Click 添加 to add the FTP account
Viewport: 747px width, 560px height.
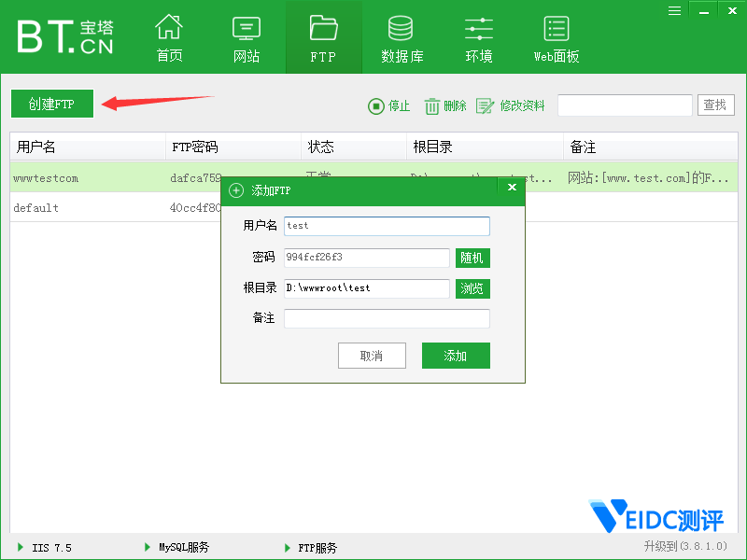(456, 356)
